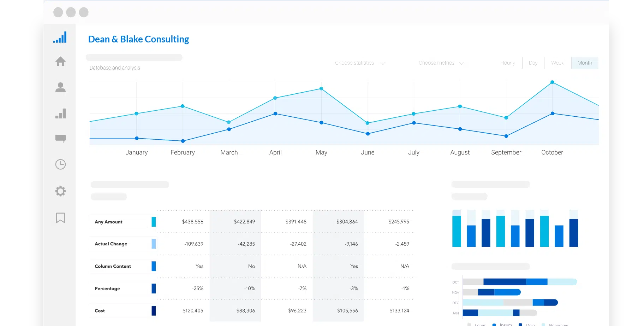Open the Month selector
The height and width of the screenshot is (326, 644).
click(x=584, y=63)
